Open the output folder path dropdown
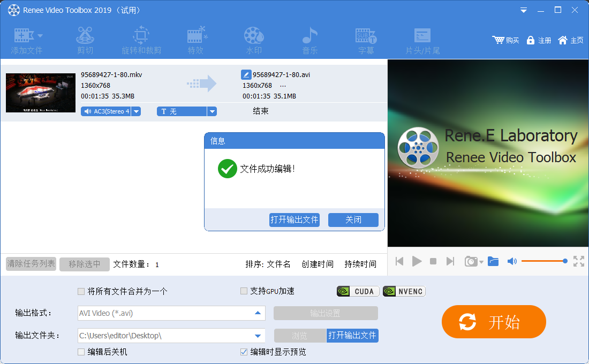This screenshot has width=589, height=364. click(258, 336)
